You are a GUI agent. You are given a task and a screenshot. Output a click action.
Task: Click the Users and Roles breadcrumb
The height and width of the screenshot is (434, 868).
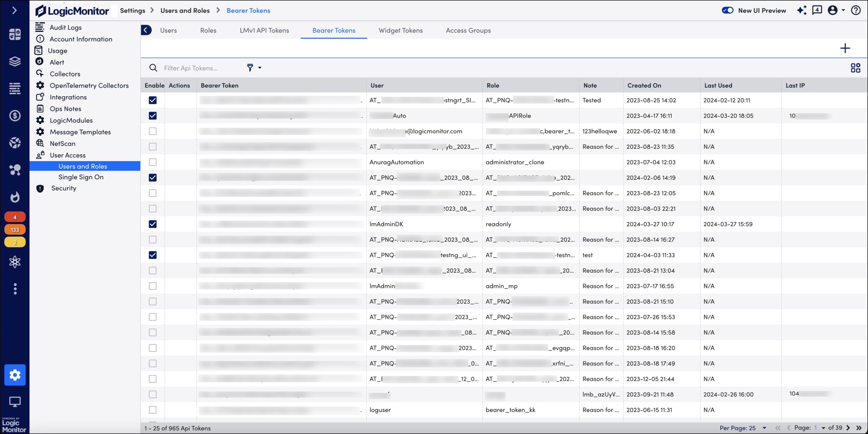point(185,11)
